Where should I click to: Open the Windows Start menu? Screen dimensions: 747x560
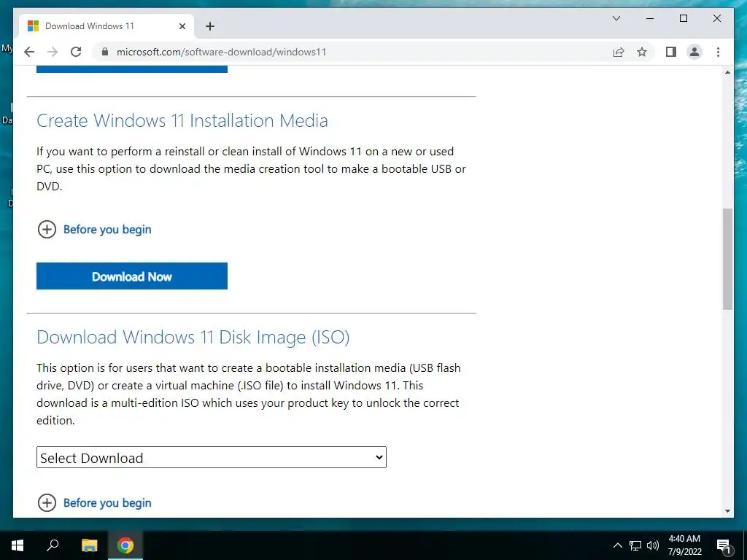(x=18, y=545)
